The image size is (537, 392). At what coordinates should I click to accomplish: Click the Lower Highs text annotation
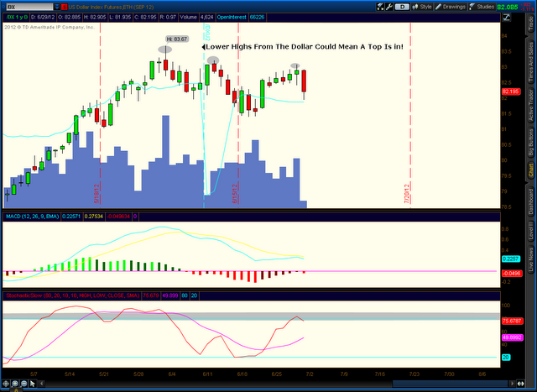coord(305,47)
